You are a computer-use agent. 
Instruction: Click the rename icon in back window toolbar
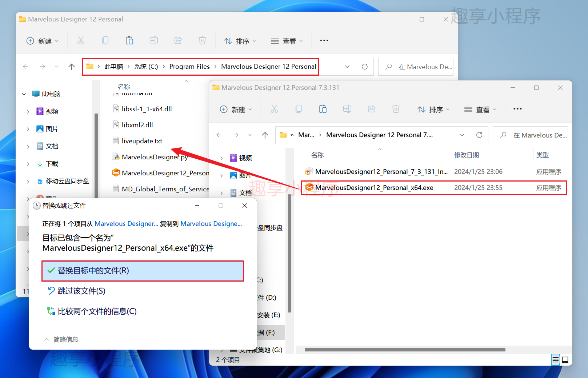154,41
